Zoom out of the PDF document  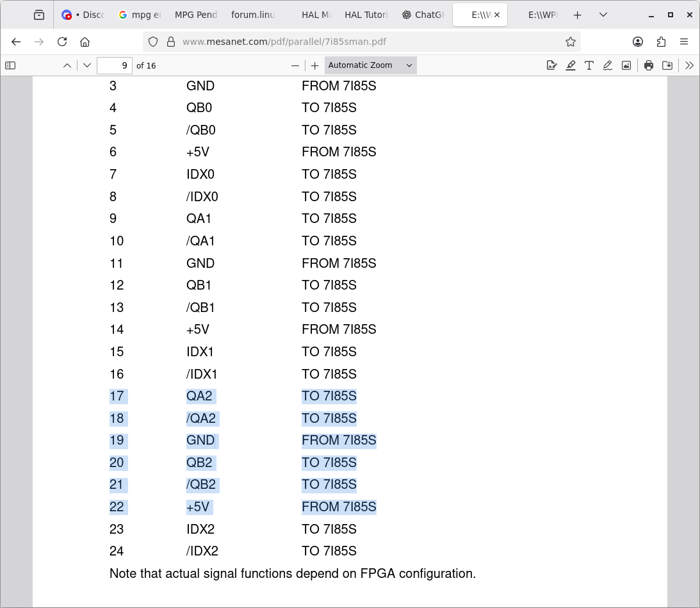[295, 65]
